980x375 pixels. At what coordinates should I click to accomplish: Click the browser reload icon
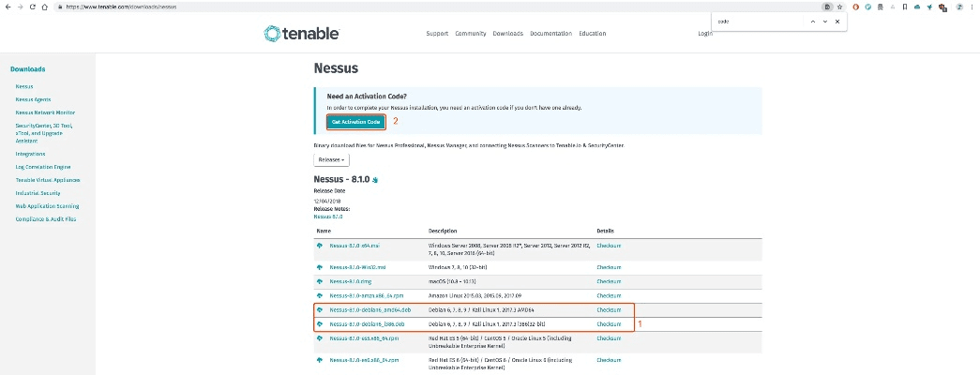tap(33, 7)
